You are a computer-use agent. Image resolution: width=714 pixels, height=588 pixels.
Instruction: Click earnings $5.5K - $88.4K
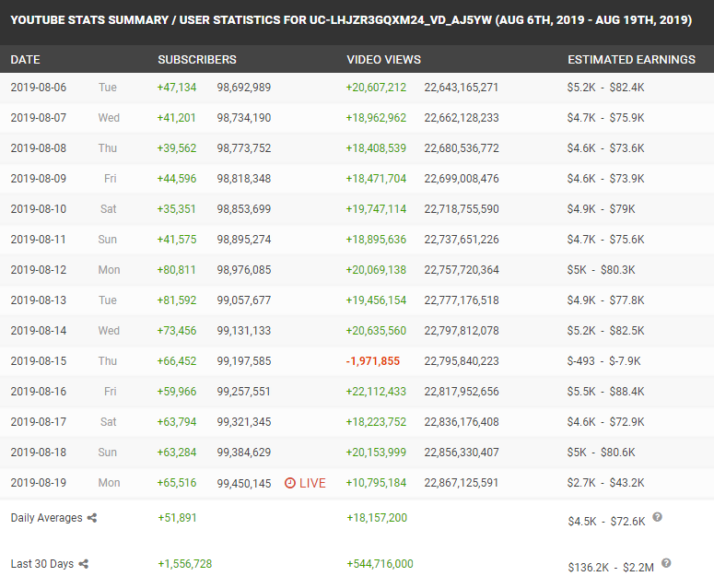605,392
